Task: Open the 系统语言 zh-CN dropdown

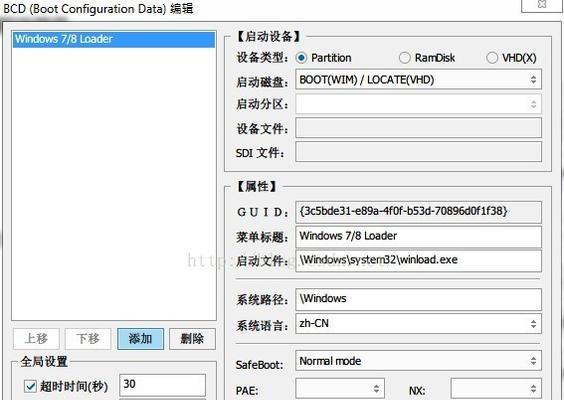Action: (418, 323)
